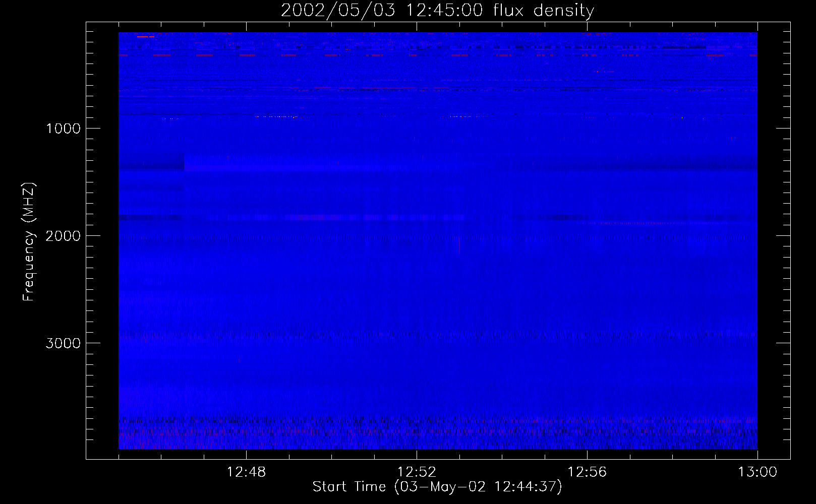Select the 3000 frequency axis label
This screenshot has height=504, width=816.
(x=63, y=343)
